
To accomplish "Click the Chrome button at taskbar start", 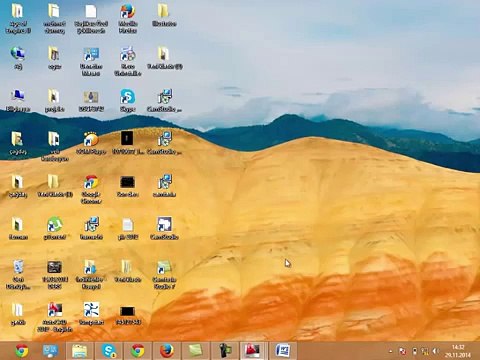I will 22,351.
